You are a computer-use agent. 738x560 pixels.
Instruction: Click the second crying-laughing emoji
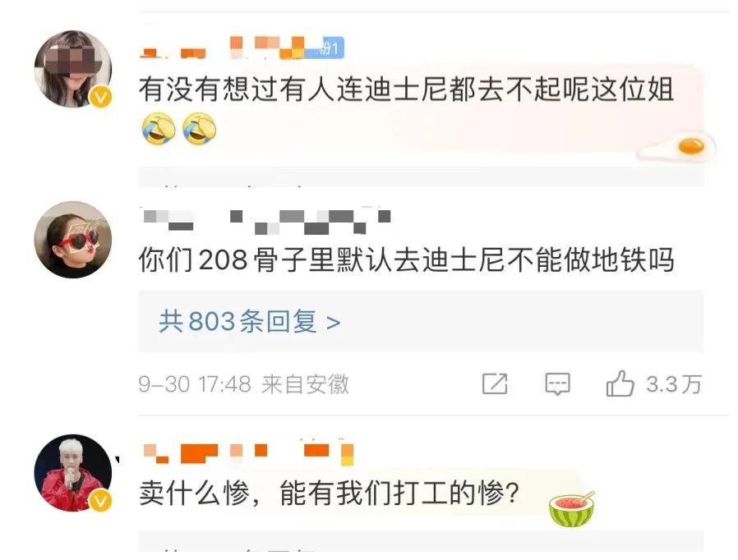pos(199,128)
